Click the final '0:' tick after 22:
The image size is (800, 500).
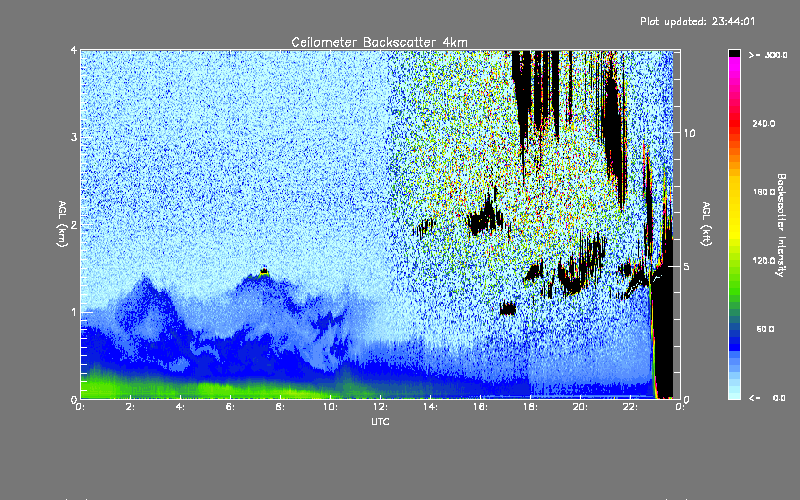point(680,407)
